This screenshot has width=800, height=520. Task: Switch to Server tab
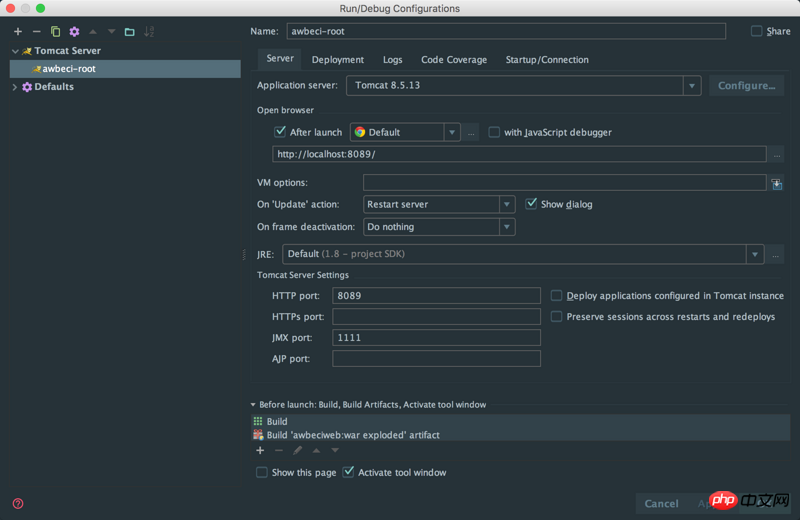pyautogui.click(x=280, y=59)
